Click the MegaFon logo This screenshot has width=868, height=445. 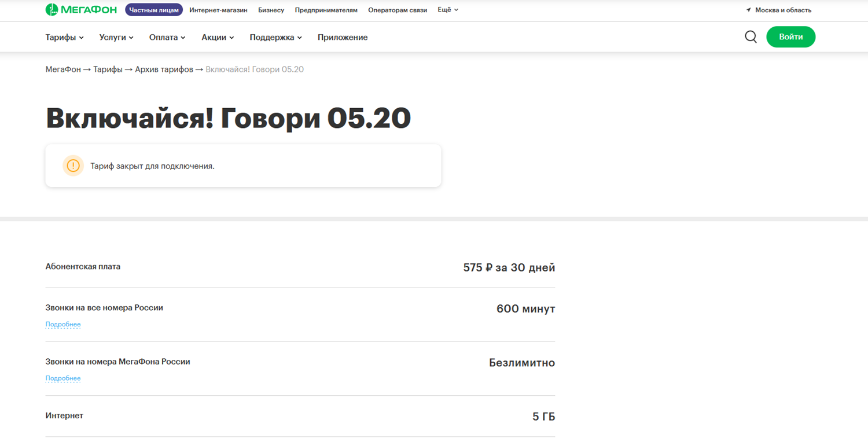pyautogui.click(x=81, y=10)
